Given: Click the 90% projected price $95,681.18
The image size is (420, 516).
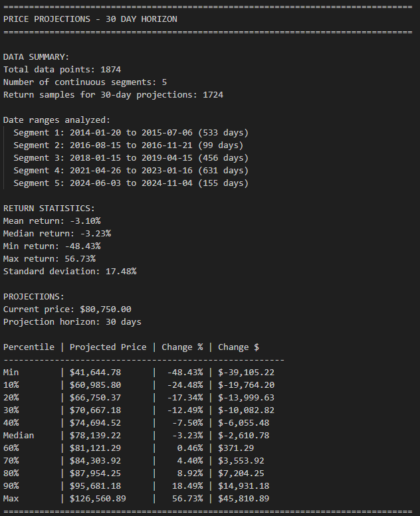Looking at the screenshot, I should (x=95, y=485).
